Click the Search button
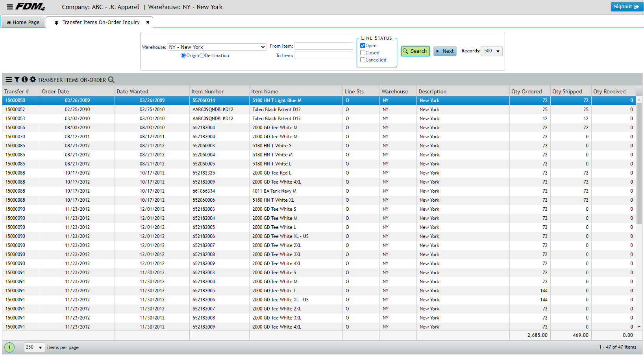This screenshot has height=362, width=644. (x=415, y=51)
